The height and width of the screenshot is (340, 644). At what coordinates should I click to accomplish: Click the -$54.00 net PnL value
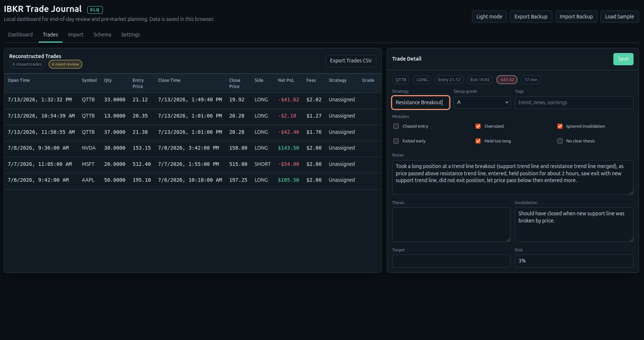point(288,164)
